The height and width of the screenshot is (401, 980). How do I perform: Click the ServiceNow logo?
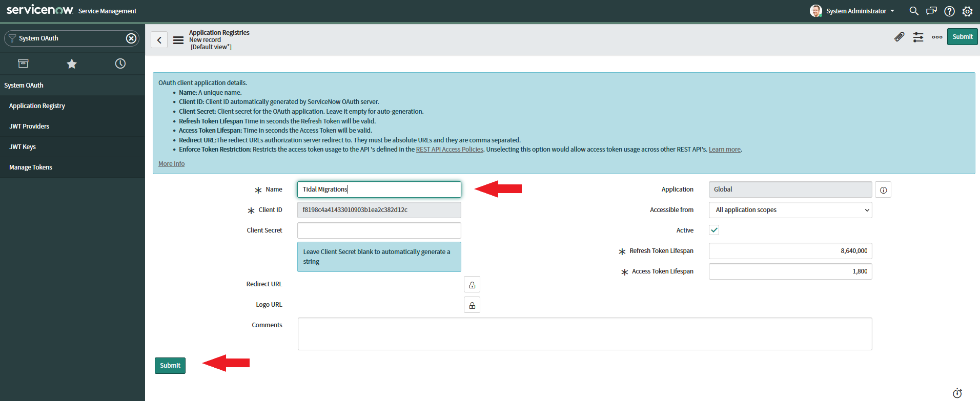click(x=40, y=10)
